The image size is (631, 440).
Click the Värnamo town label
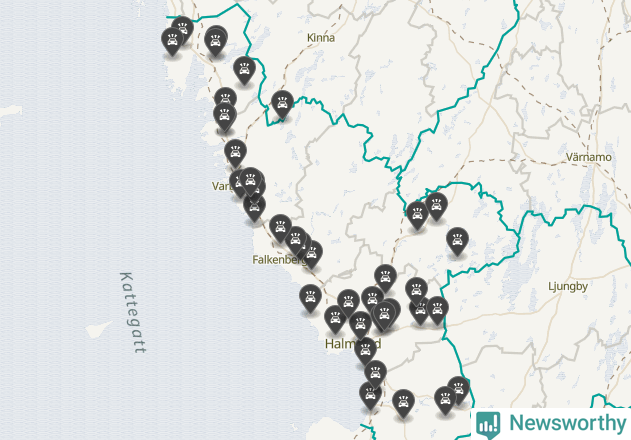[588, 157]
